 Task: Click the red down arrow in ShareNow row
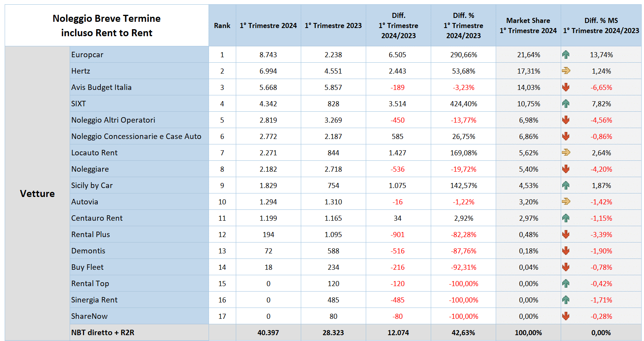(x=566, y=316)
